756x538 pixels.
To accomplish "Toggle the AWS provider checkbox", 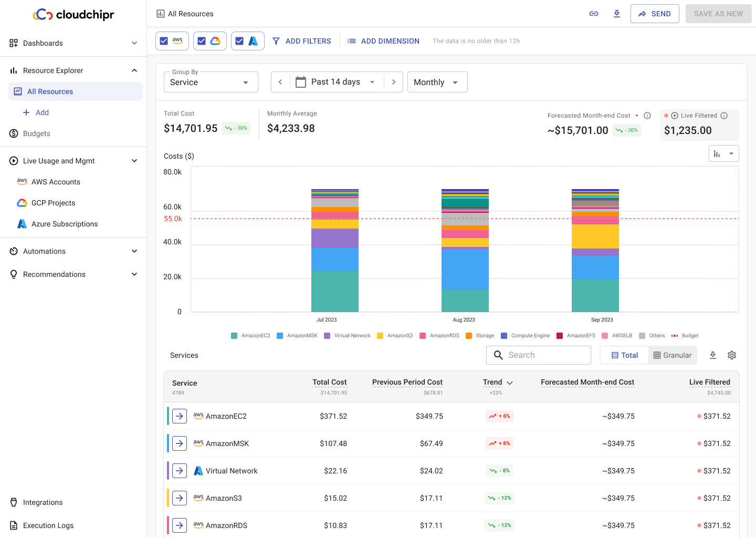I will 164,41.
